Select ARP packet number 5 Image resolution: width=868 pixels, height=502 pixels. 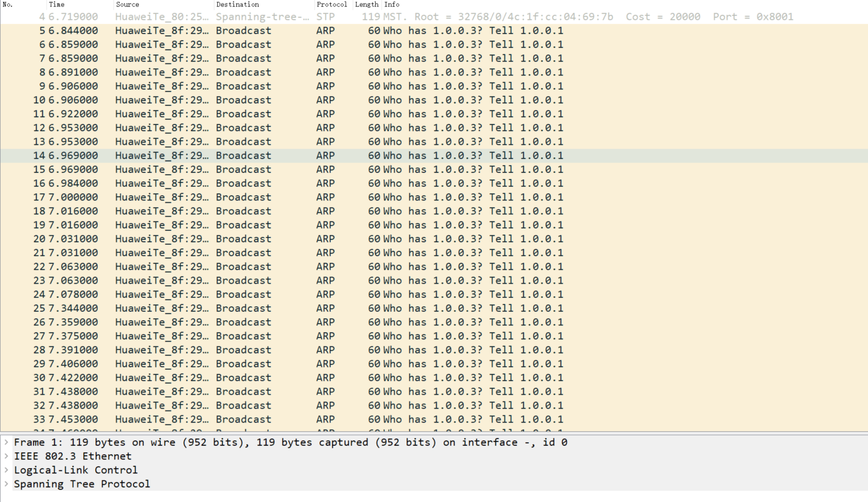tap(434, 31)
